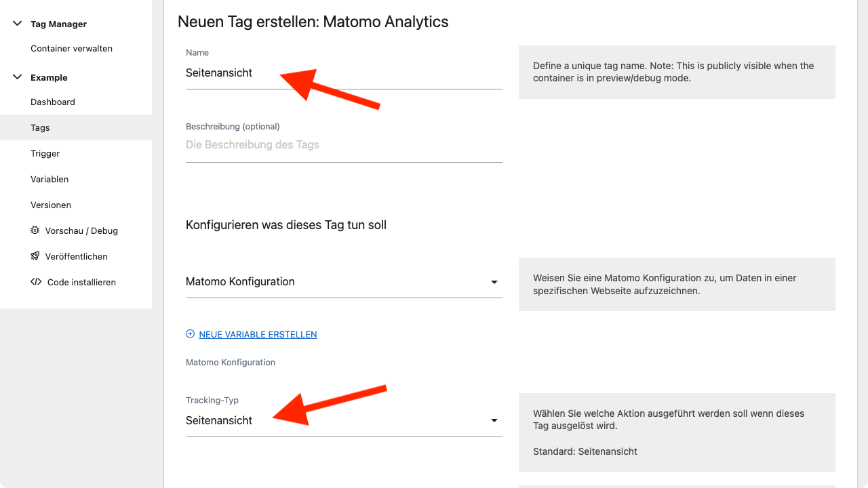Open Variablen in the sidebar
Viewport: 868px width, 488px height.
point(50,180)
